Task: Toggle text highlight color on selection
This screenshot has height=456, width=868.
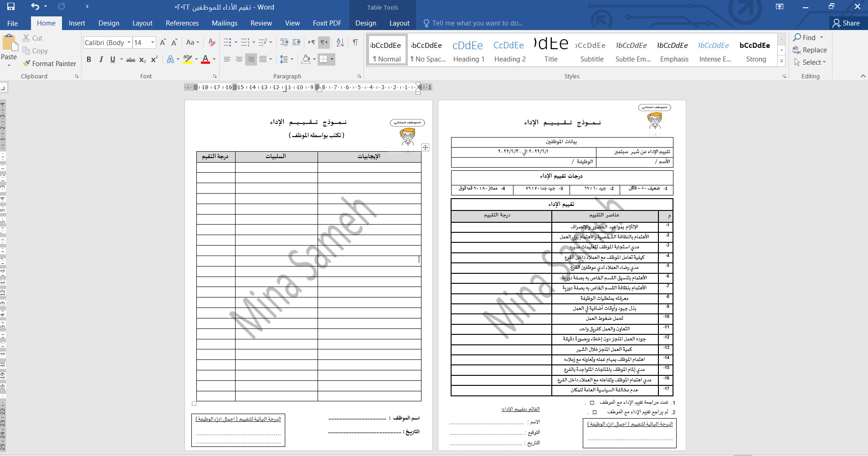Action: coord(187,59)
